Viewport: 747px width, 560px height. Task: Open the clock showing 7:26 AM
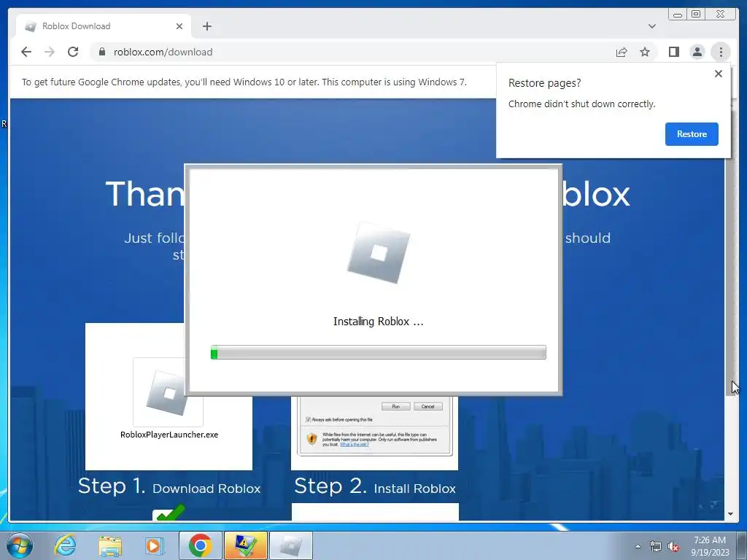710,546
